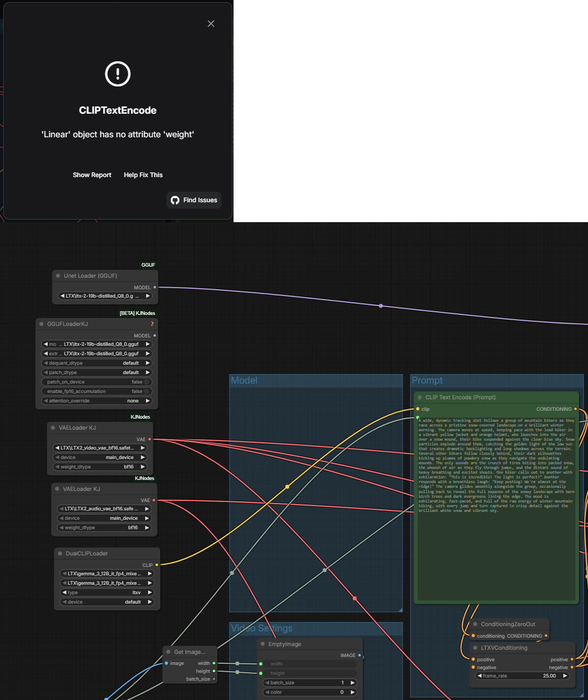Collapse the LTXVConditioning node via its dot
The height and width of the screenshot is (700, 588).
[x=475, y=648]
